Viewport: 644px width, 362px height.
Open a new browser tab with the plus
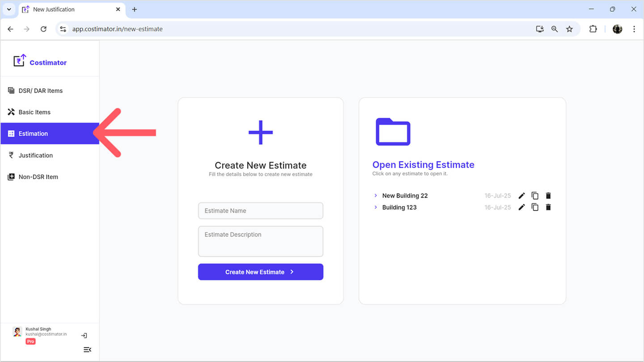point(135,9)
